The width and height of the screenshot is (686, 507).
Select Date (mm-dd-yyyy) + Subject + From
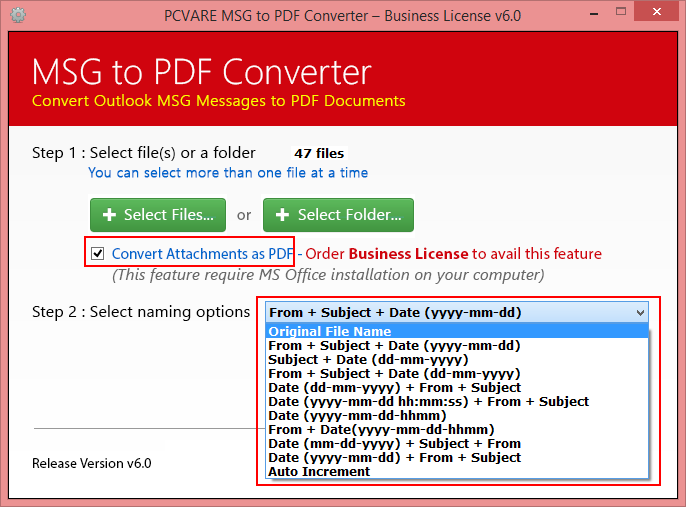[457, 444]
